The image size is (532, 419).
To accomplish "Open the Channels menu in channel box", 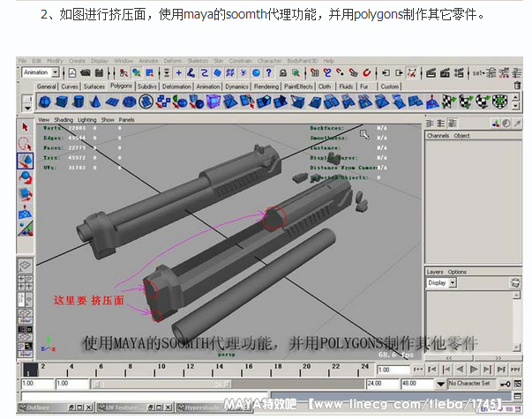I will coord(438,136).
